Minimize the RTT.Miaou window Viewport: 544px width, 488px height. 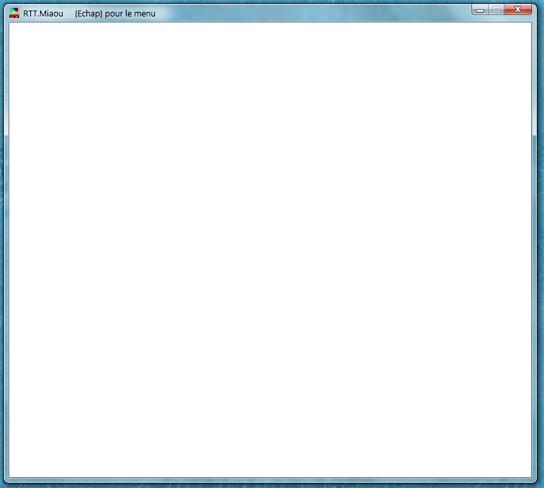point(480,10)
